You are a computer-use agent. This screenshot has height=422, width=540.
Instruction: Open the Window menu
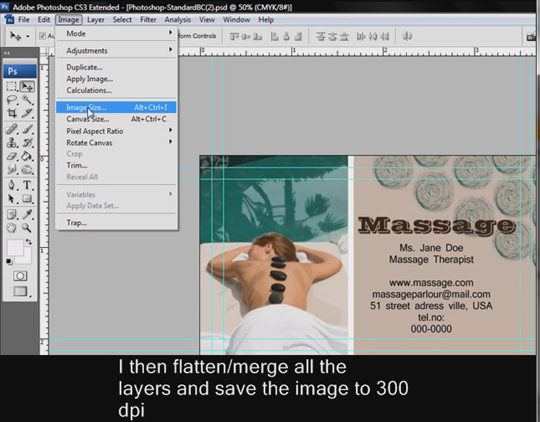pyautogui.click(x=236, y=20)
